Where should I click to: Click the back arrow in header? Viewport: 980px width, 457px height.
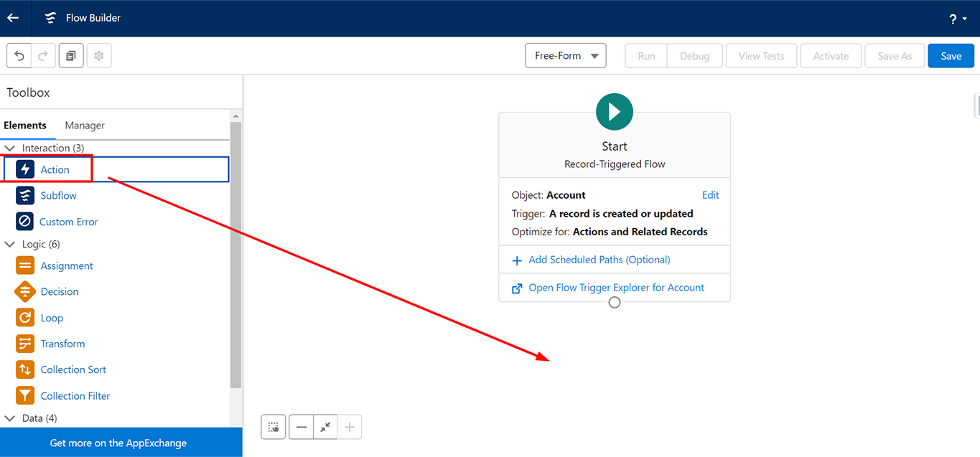pos(13,18)
